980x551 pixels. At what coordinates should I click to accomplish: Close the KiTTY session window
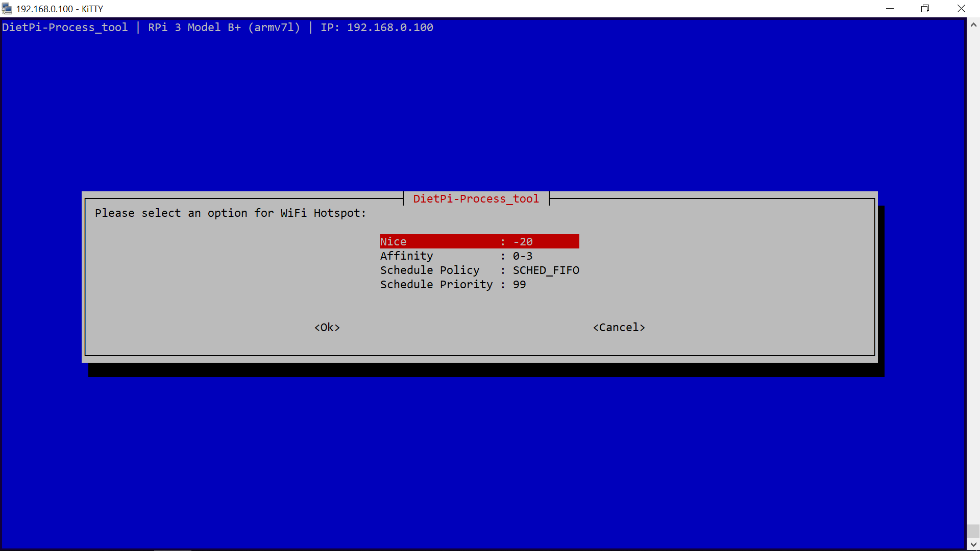[x=961, y=9]
